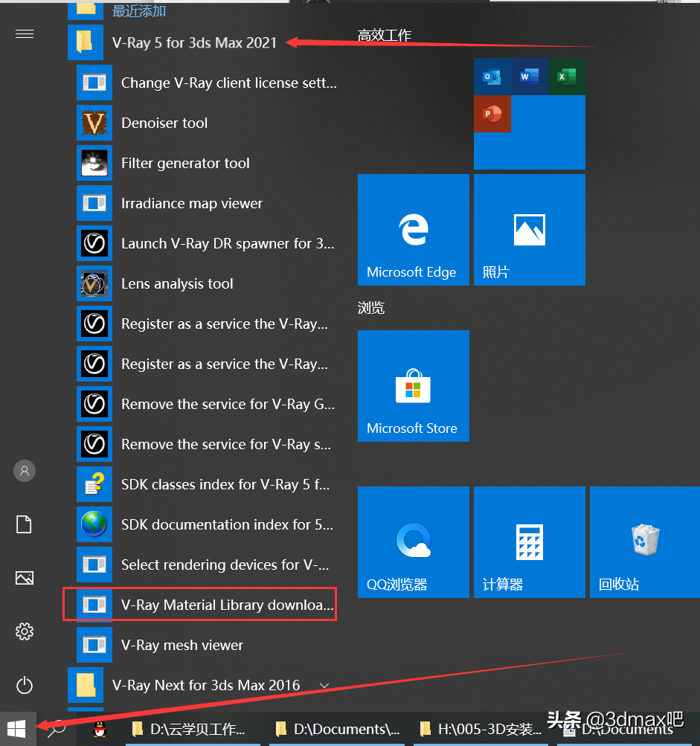Open the Documents icon in Start sidebar

25,524
